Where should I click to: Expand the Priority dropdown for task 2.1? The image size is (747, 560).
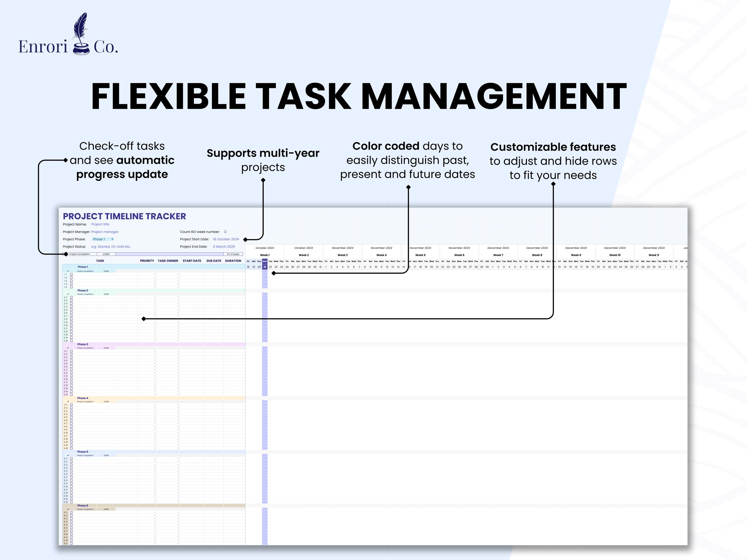(155, 298)
